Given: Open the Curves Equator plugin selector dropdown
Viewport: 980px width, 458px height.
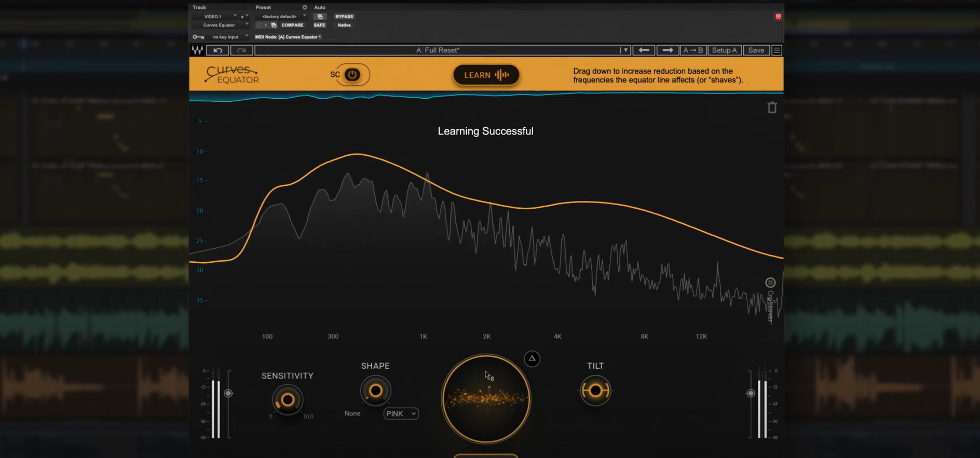Looking at the screenshot, I should pos(221,25).
